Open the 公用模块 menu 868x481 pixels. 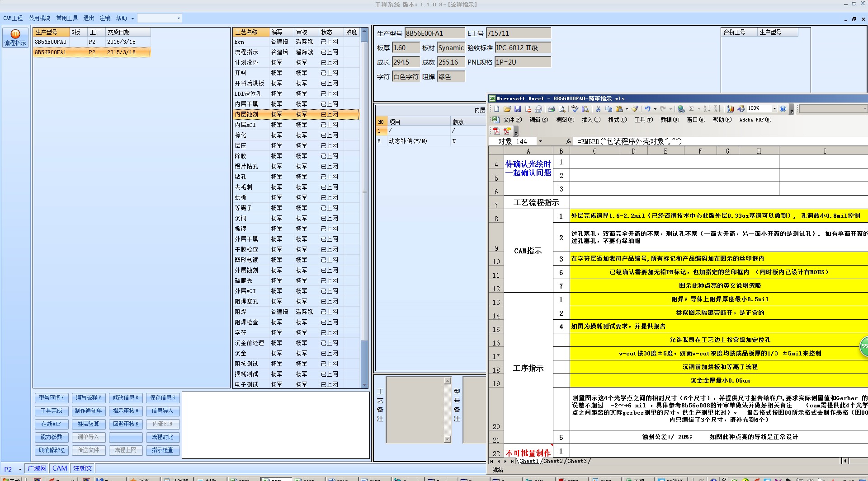click(39, 18)
